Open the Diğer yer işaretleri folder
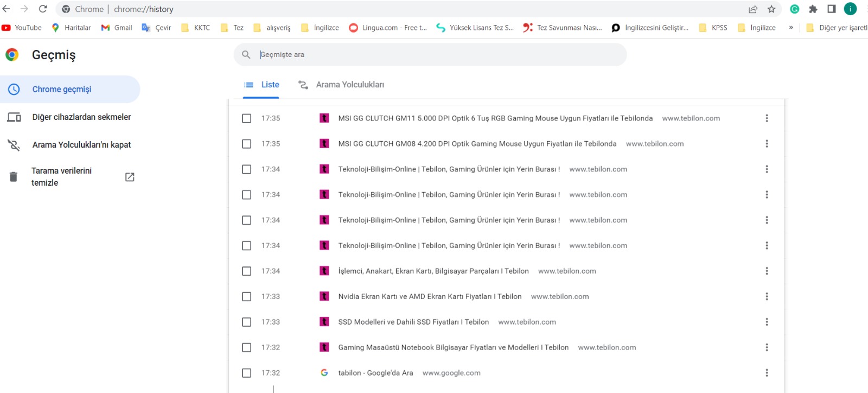 point(837,28)
